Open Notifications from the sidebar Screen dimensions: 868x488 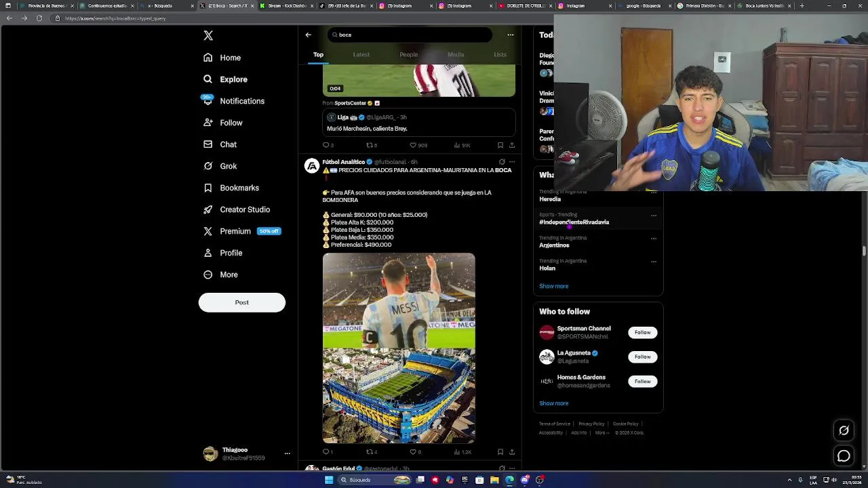point(234,101)
